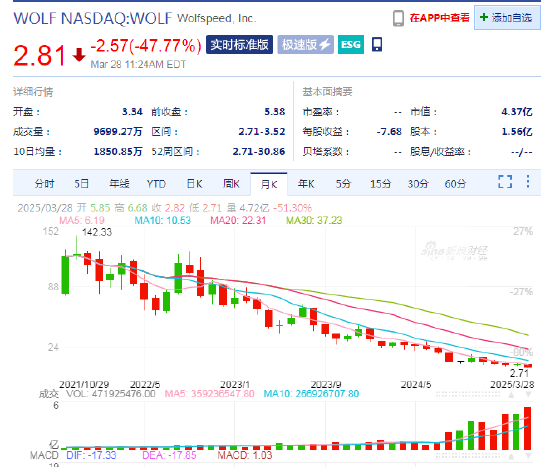Select the 15分 chart tab

tap(381, 184)
